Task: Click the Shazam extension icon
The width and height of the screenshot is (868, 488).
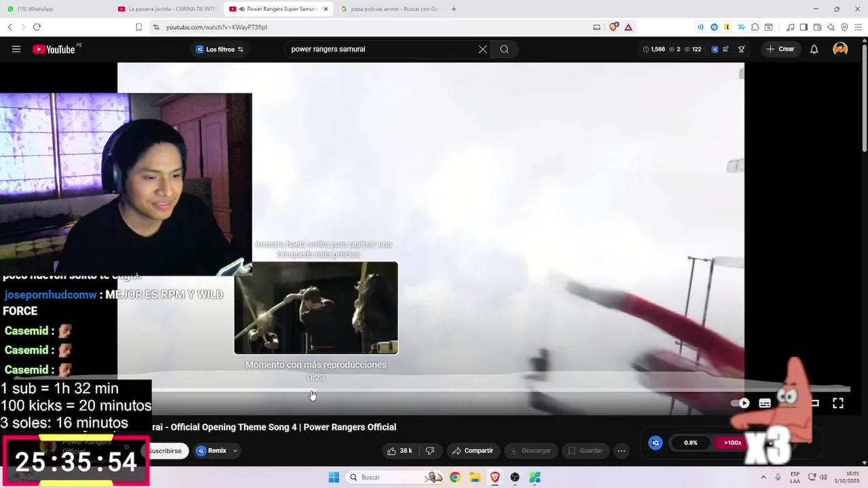Action: click(714, 27)
